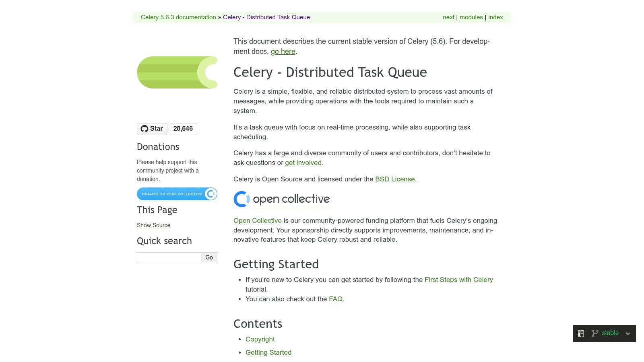Click the Celery stalk logo image
Viewport: 644px width, 362px height.
click(177, 72)
